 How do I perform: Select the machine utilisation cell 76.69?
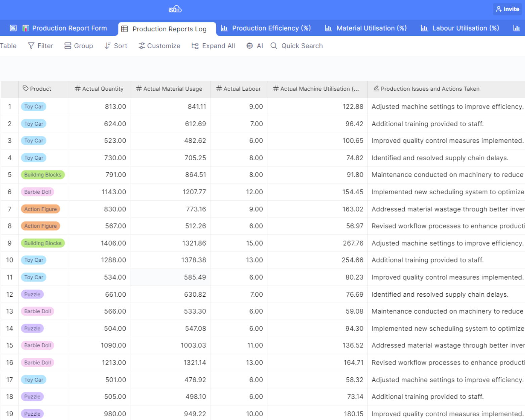point(317,294)
